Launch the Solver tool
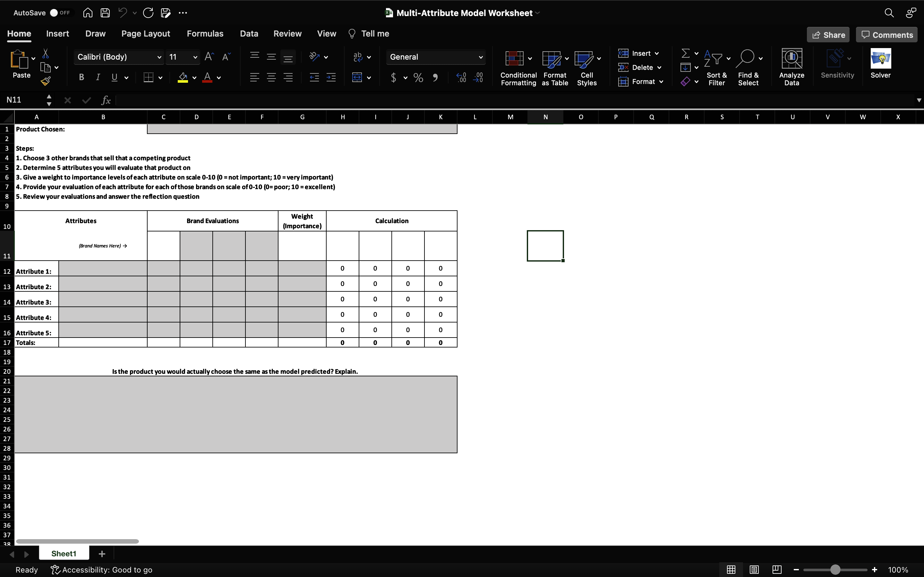 881,65
